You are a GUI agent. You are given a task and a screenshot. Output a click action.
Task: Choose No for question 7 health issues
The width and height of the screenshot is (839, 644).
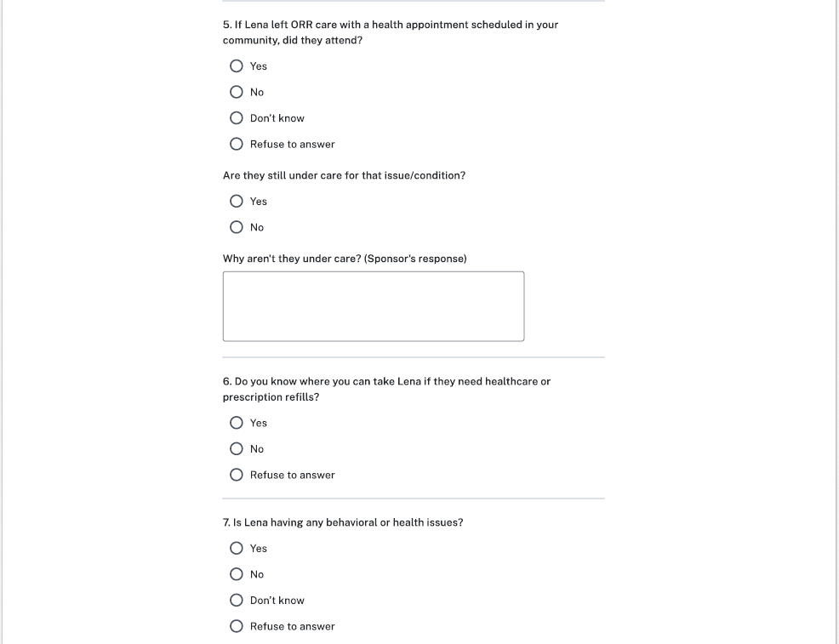[x=237, y=574]
